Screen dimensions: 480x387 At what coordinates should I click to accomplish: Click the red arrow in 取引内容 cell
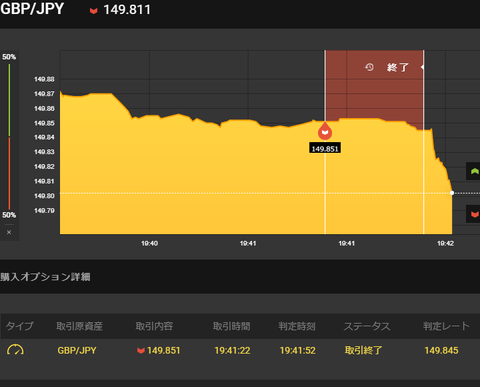click(141, 351)
